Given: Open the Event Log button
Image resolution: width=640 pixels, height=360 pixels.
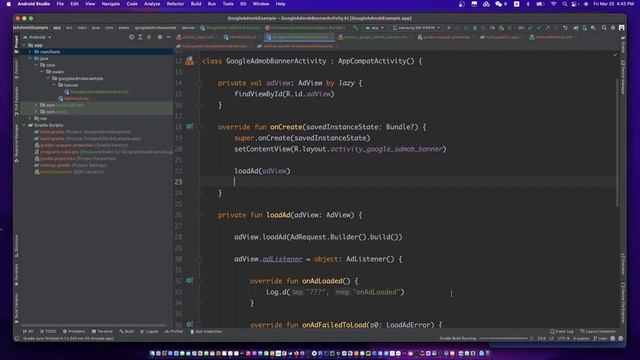Looking at the screenshot, I should tap(562, 331).
